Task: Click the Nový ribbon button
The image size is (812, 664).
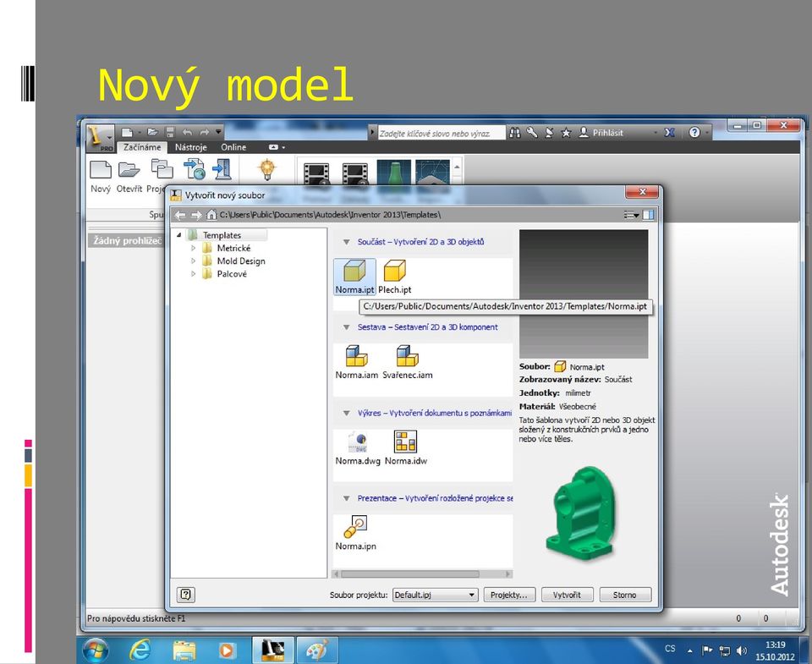Action: [x=101, y=177]
